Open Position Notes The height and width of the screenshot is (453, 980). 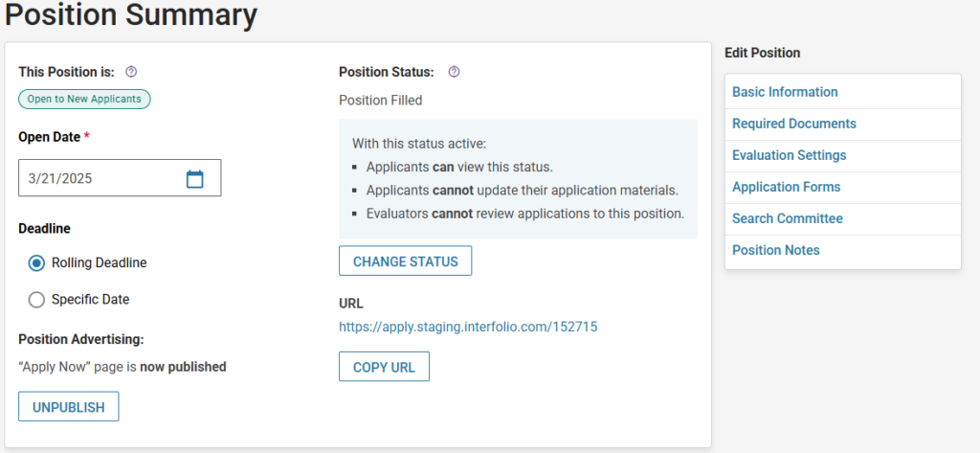coord(776,250)
